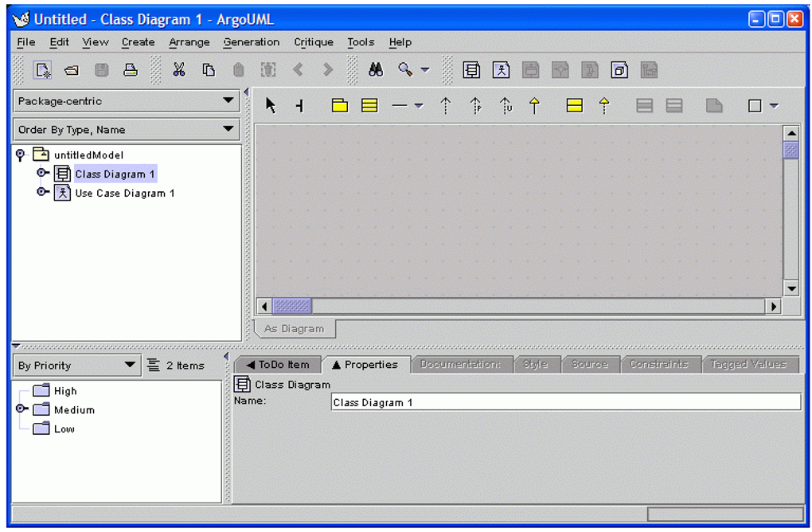This screenshot has height=532, width=812.
Task: Cut selection with the scissors icon
Action: [x=179, y=70]
